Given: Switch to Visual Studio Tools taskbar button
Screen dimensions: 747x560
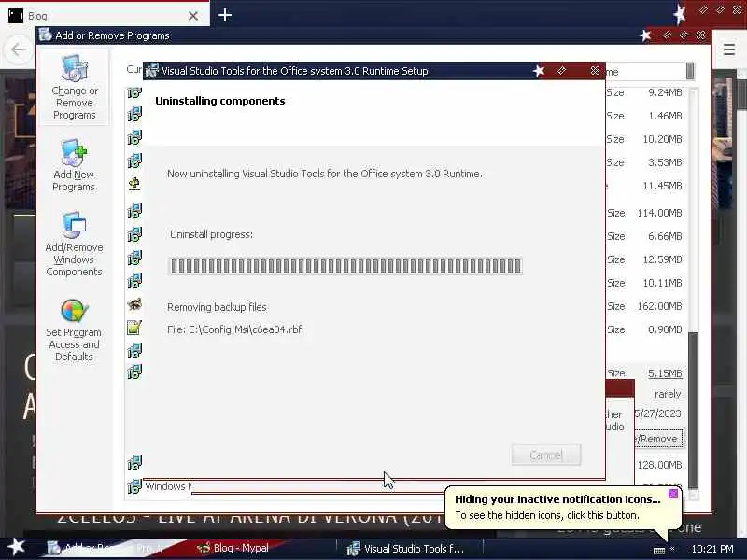Looking at the screenshot, I should click(410, 549).
